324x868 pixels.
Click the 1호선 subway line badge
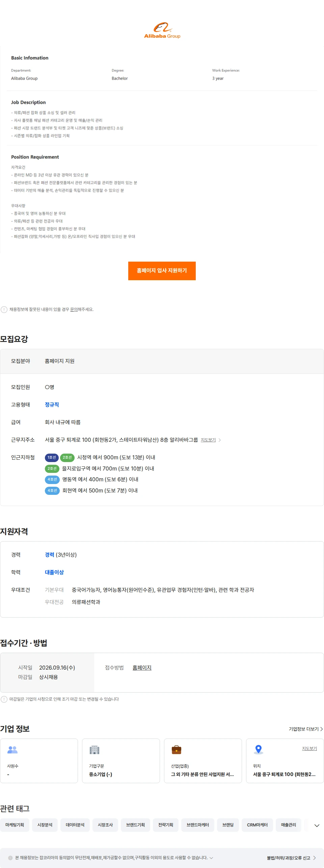(52, 458)
